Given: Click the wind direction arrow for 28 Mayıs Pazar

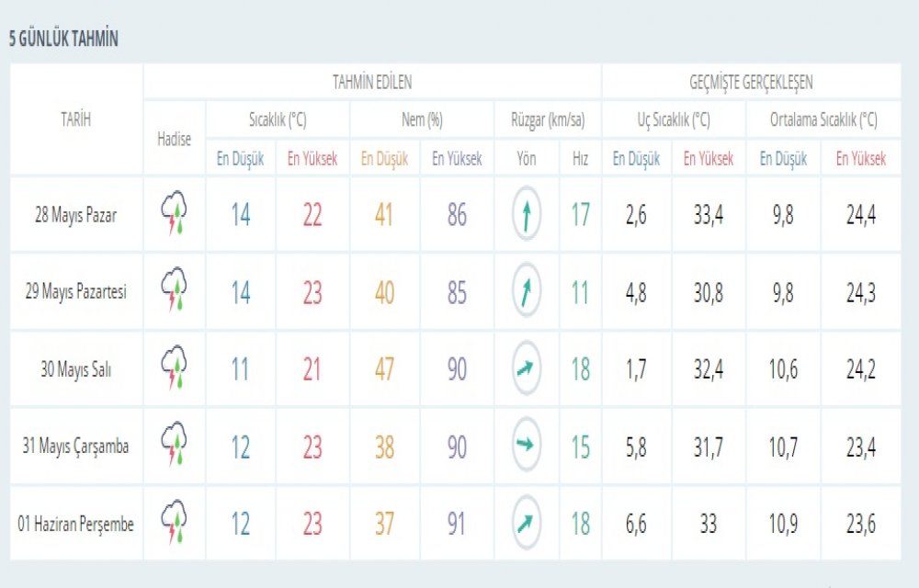Looking at the screenshot, I should click(527, 215).
